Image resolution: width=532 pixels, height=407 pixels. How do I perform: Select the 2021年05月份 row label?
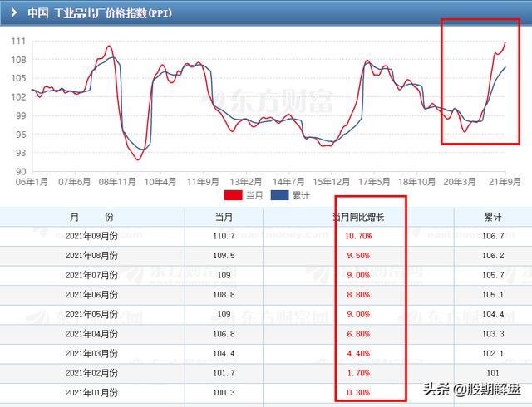pyautogui.click(x=91, y=315)
